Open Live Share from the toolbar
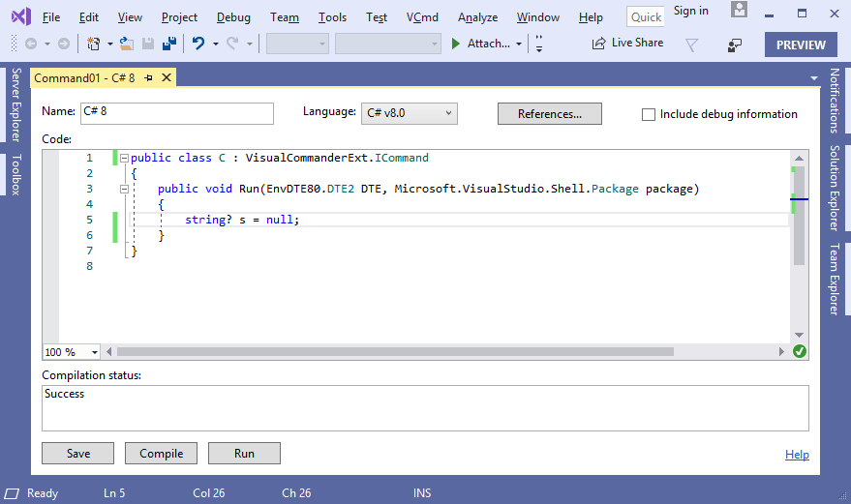This screenshot has width=851, height=504. [x=626, y=44]
